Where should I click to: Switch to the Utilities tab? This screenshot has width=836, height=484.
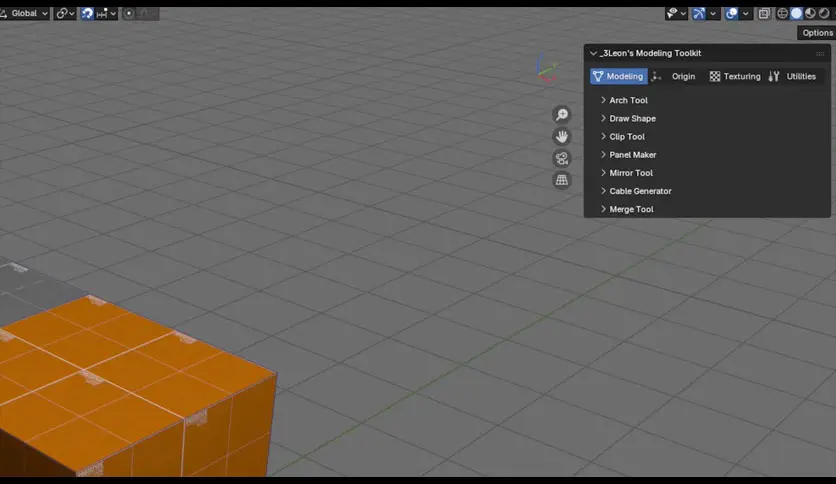click(793, 76)
